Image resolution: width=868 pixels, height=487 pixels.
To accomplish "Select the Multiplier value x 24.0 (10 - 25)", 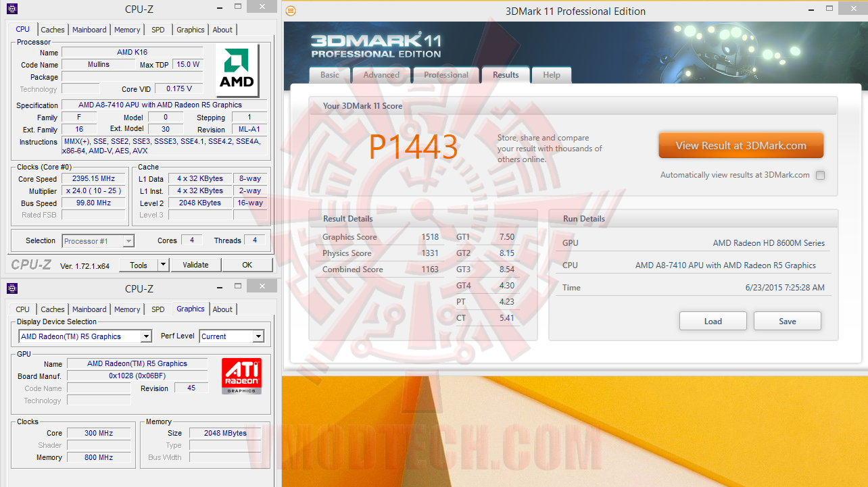I will 93,191.
